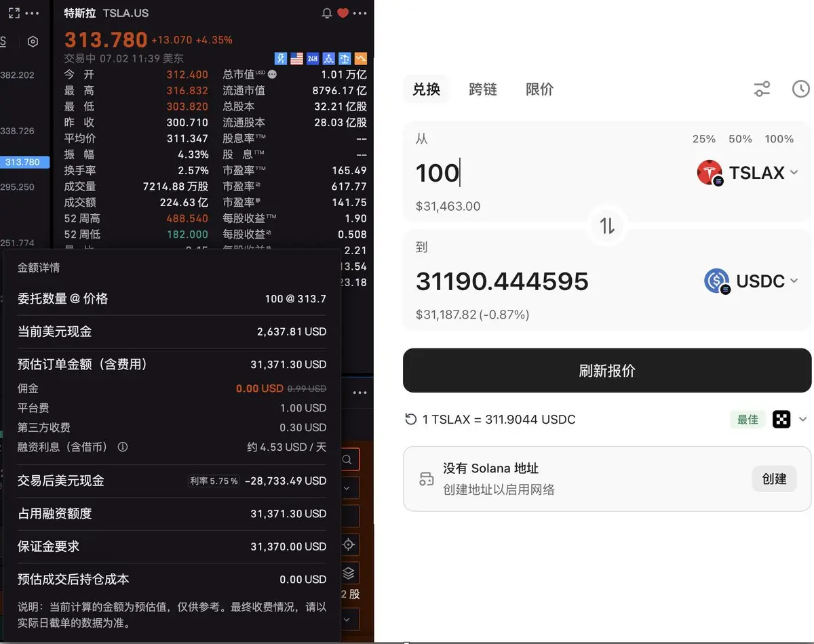814x644 pixels.
Task: Switch to the 兑换 swap tab
Action: [x=427, y=89]
